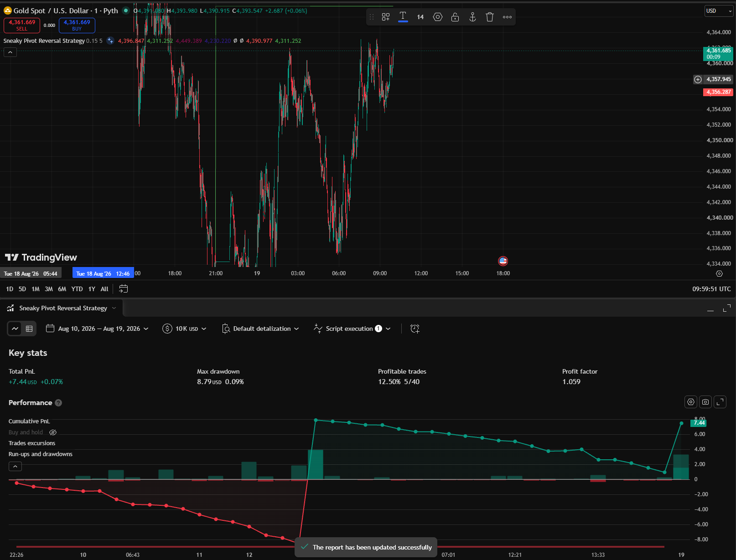Screen dimensions: 736x560
Task: Add alert at price 4,357.945 plus icon
Action: [x=698, y=79]
